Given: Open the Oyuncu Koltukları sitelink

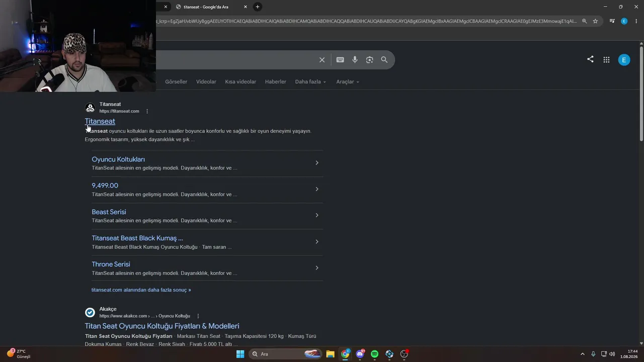Looking at the screenshot, I should click(118, 159).
